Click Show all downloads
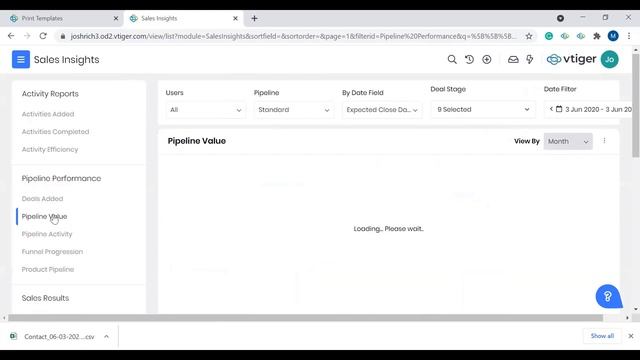 point(602,336)
